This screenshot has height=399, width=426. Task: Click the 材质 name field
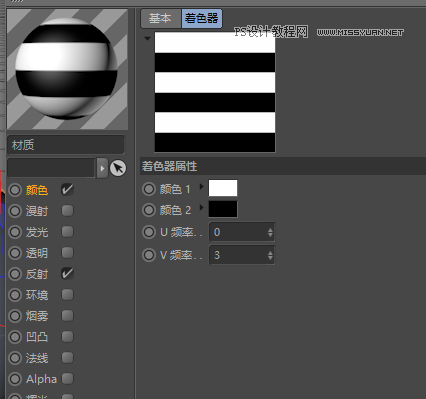pyautogui.click(x=66, y=145)
